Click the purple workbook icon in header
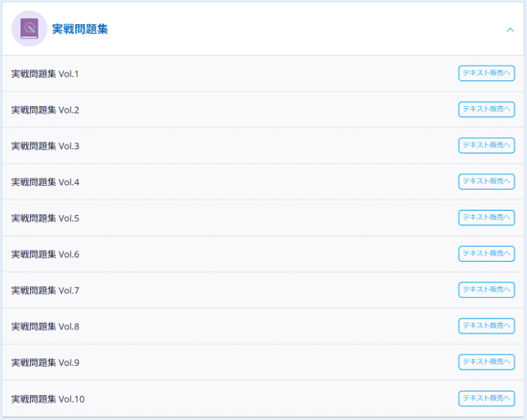This screenshot has height=420, width=527. [x=29, y=29]
